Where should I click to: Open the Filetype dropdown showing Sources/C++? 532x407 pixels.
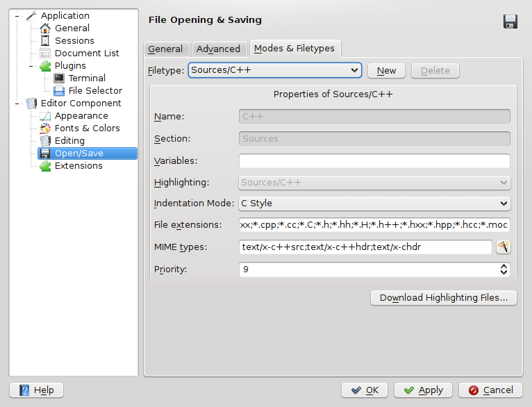[275, 70]
